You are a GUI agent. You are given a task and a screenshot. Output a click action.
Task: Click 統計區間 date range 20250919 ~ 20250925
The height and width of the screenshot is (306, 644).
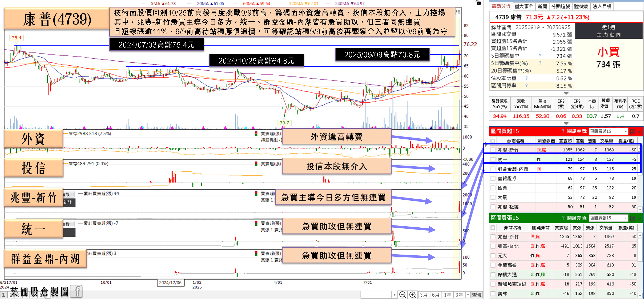[x=542, y=27]
